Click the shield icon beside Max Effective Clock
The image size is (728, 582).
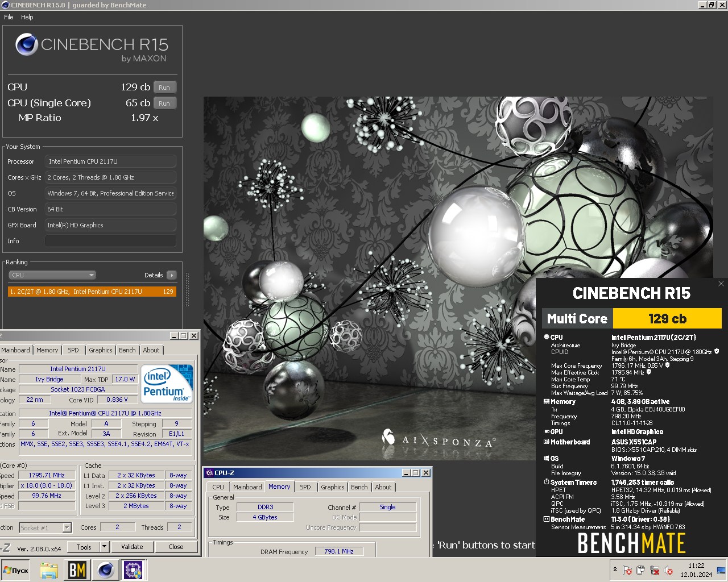click(x=648, y=372)
